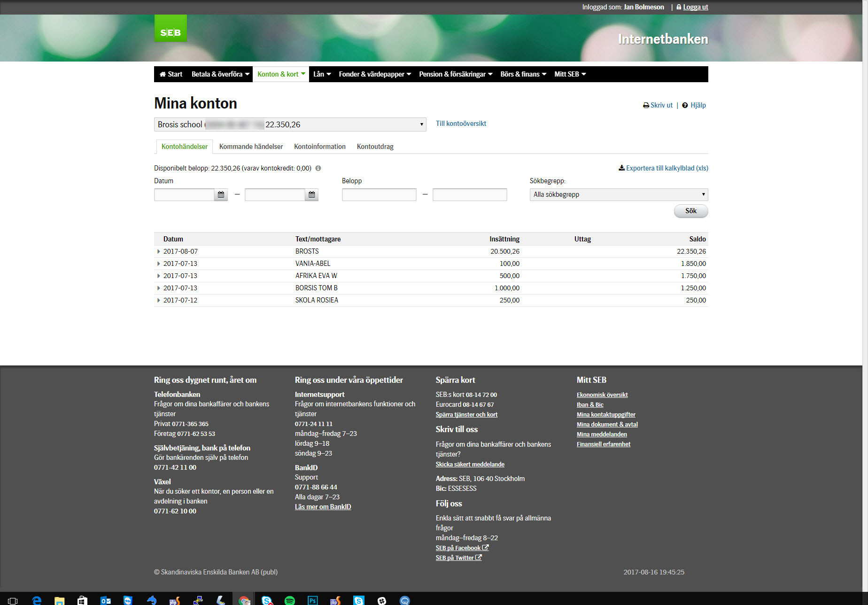The height and width of the screenshot is (605, 868).
Task: Click the Logga ut link
Action: 695,7
